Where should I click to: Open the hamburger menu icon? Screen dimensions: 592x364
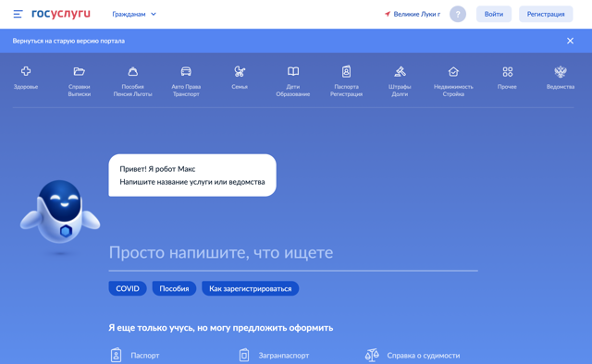(x=18, y=15)
